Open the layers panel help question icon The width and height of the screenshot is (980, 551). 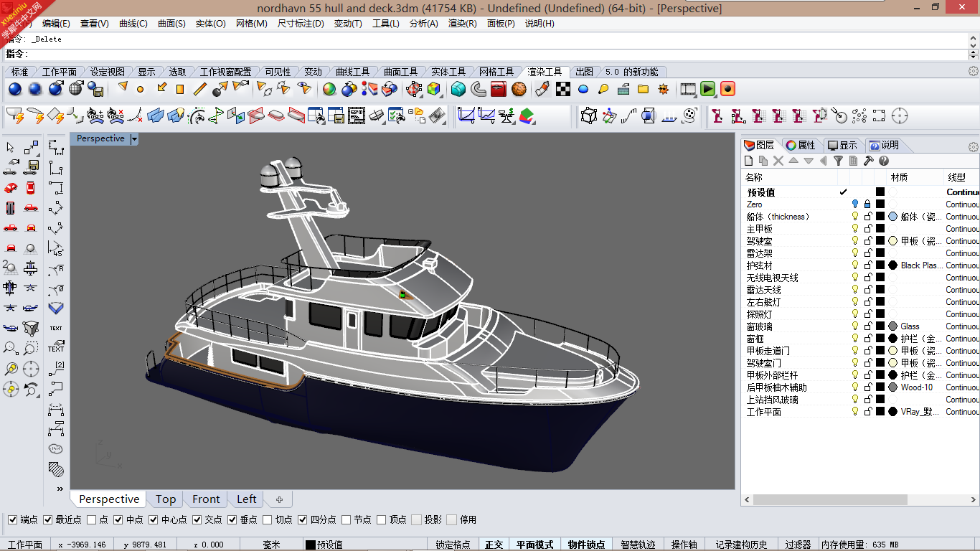883,161
